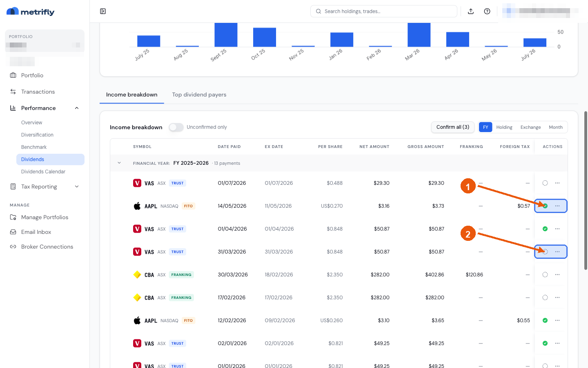Click the CBA logo in the 30/03/2026 row
Viewport: 588px width, 368px height.
tap(137, 275)
